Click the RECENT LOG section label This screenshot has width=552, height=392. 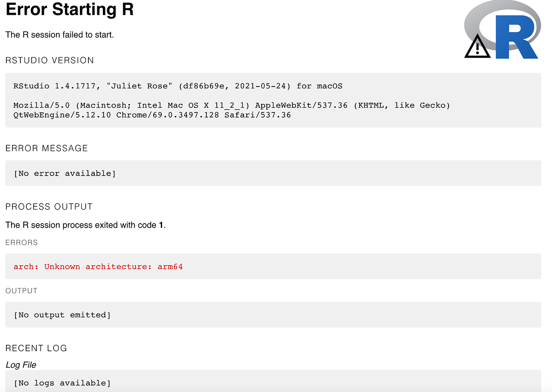[x=36, y=348]
